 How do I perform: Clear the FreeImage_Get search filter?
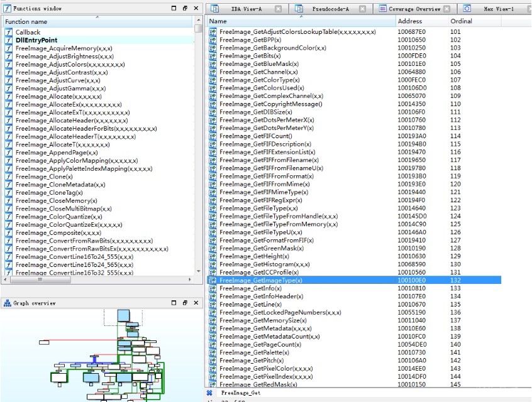(x=209, y=393)
